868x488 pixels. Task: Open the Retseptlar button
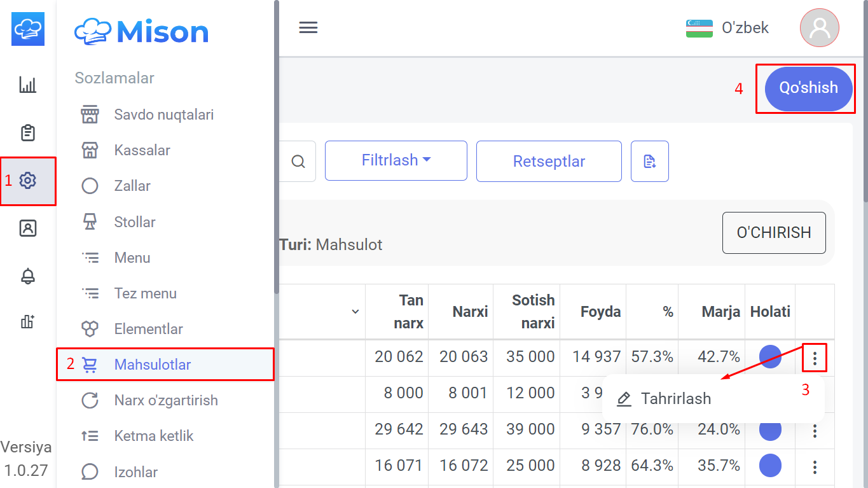pos(549,161)
